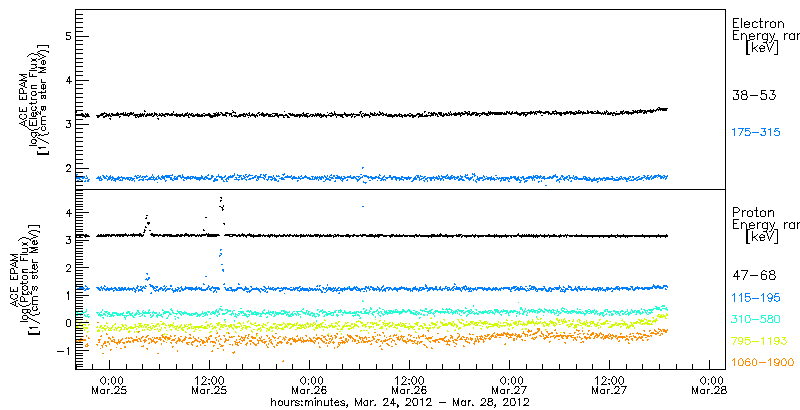The width and height of the screenshot is (800, 410).
Task: Click the blue 175-315 electron legend label
Action: [757, 133]
